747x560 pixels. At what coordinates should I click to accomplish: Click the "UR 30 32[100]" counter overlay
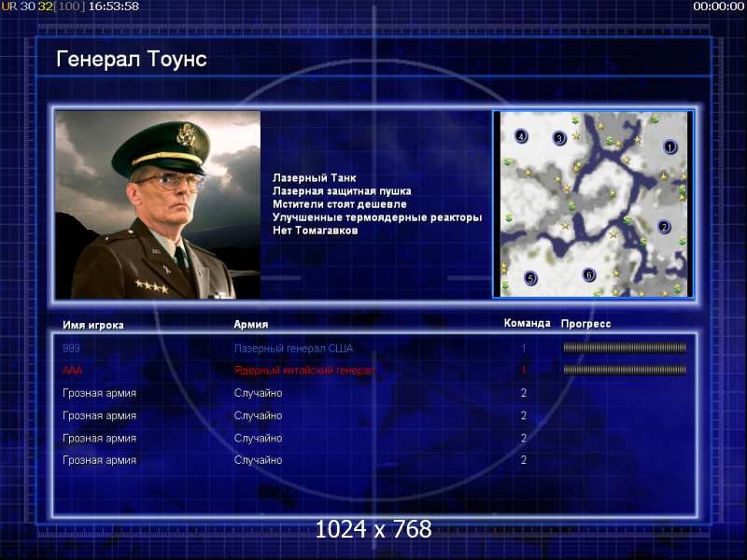pos(43,7)
